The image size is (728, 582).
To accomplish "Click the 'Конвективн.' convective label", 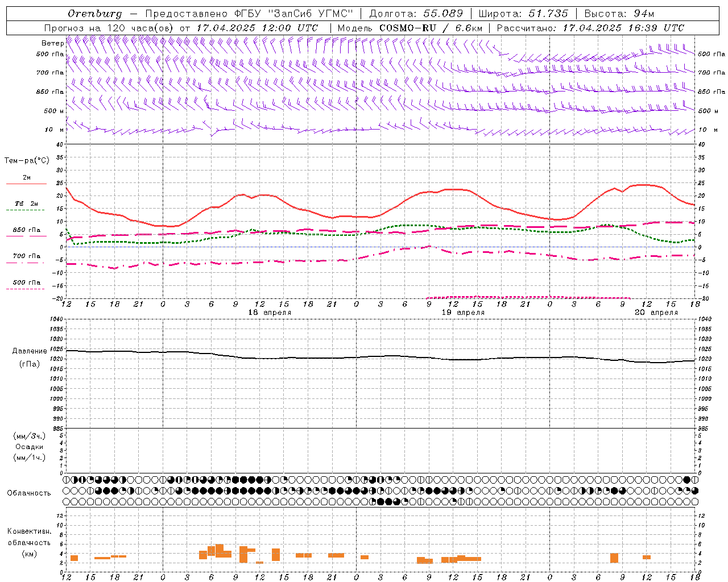I will [29, 531].
